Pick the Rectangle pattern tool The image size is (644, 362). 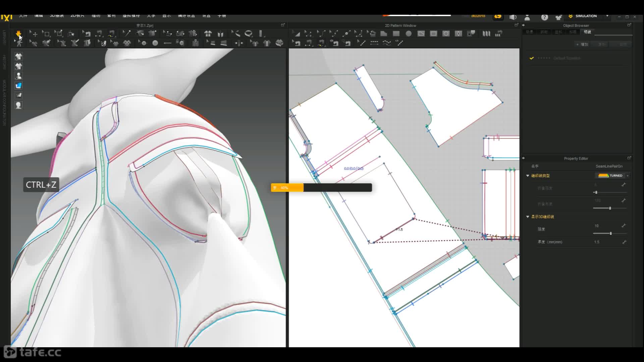396,34
